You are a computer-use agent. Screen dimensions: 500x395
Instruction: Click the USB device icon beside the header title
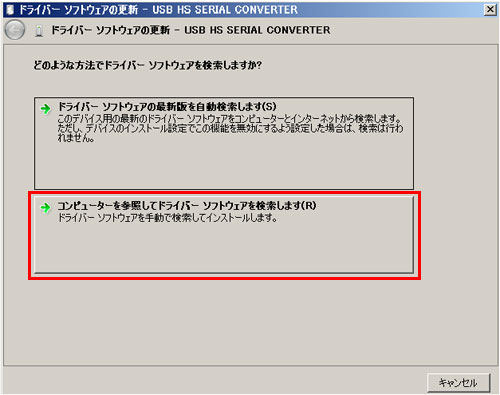click(x=39, y=31)
